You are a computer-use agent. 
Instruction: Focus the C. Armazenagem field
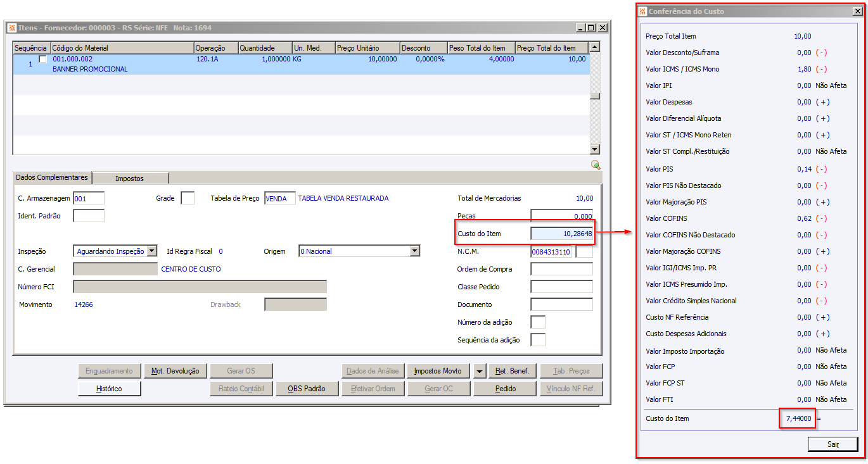click(89, 198)
